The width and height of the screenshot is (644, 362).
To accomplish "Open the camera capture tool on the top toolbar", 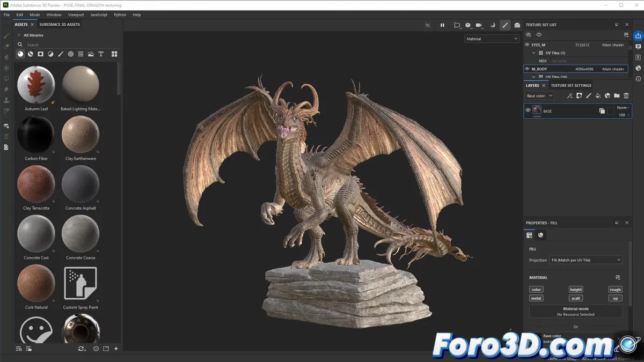I will [x=517, y=25].
